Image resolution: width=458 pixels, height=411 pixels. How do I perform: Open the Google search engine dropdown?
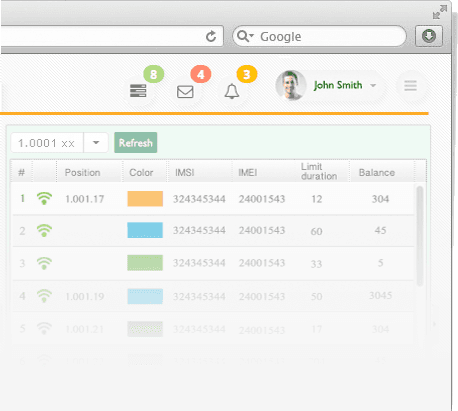point(246,36)
